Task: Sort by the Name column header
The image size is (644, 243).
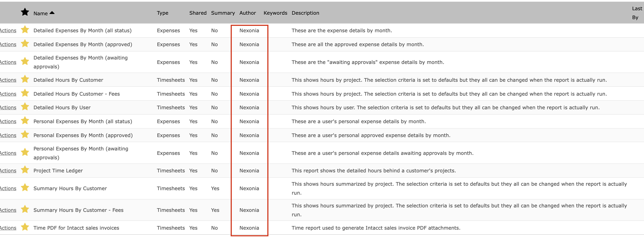Action: (41, 13)
